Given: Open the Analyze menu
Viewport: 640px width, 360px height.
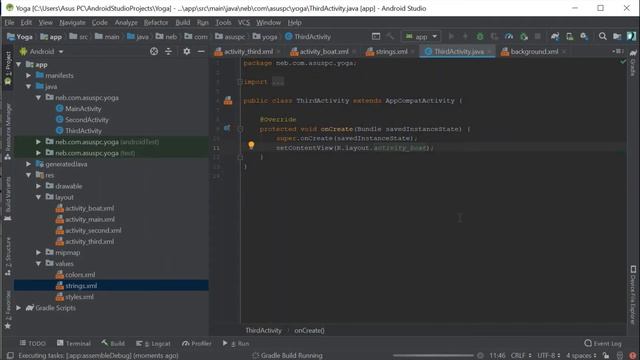Looking at the screenshot, I should (x=126, y=22).
